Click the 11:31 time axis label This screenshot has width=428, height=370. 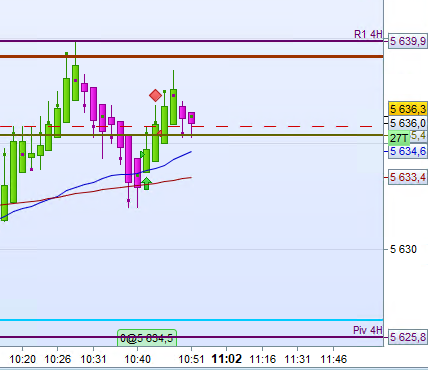pos(297,359)
